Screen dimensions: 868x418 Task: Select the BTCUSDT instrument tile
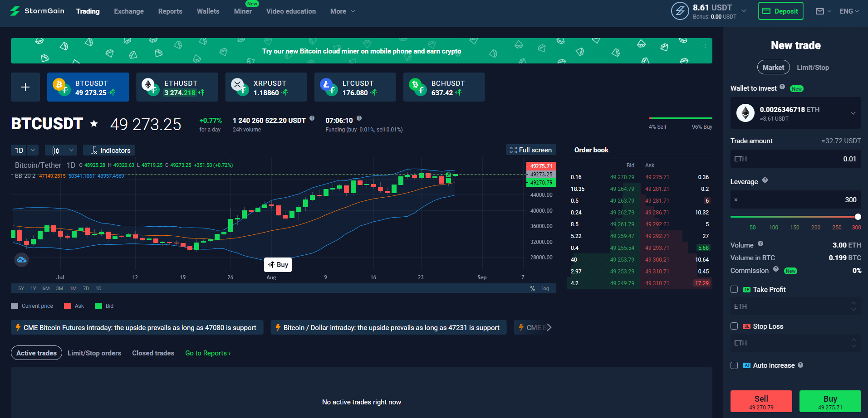pyautogui.click(x=88, y=87)
